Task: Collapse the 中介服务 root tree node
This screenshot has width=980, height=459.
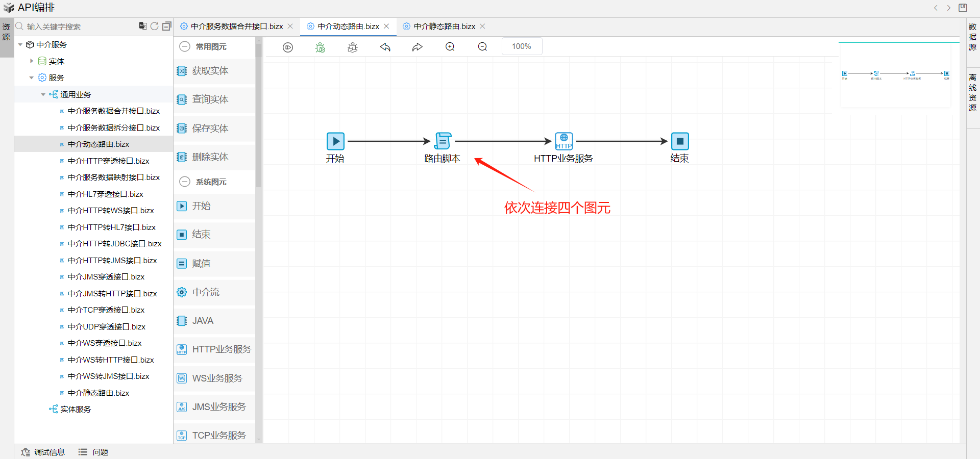Action: [20, 45]
